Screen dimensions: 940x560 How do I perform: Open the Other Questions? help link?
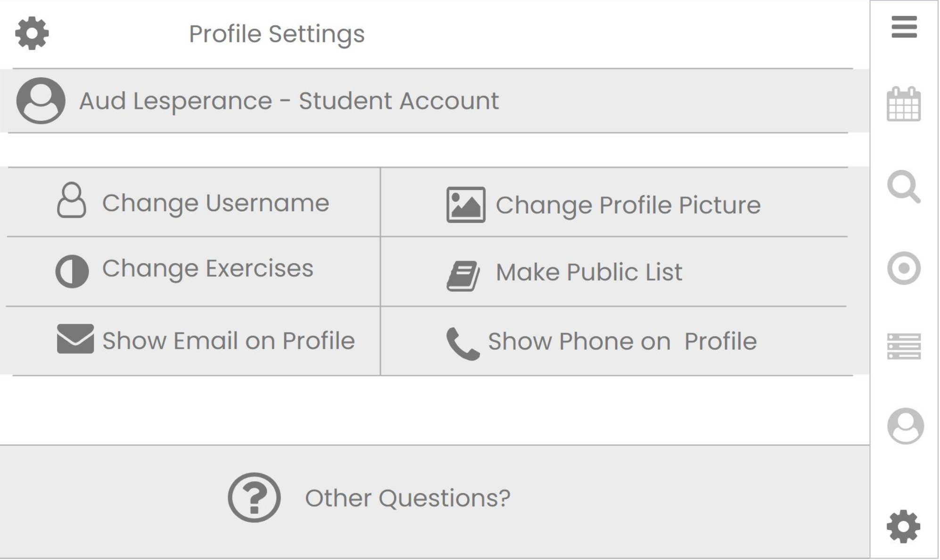click(x=407, y=498)
